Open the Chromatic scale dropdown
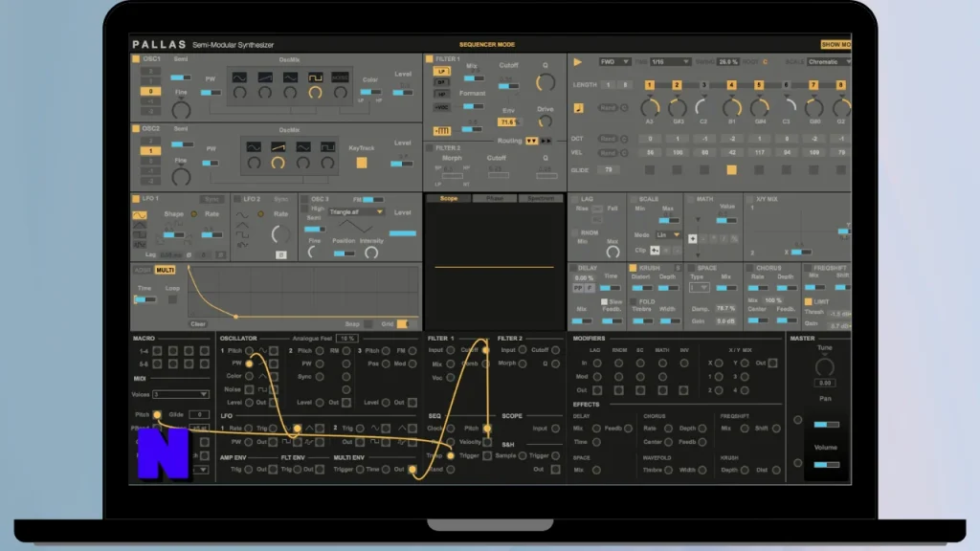 pyautogui.click(x=829, y=62)
